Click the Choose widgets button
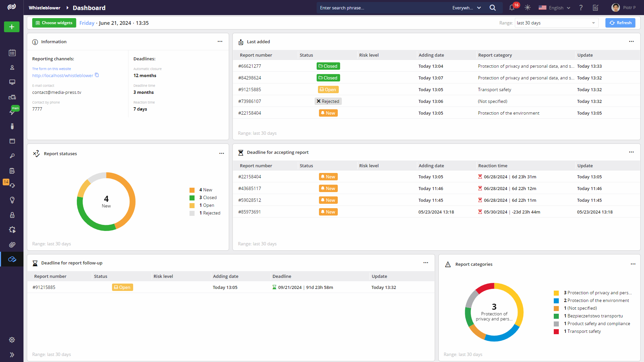 pos(54,23)
